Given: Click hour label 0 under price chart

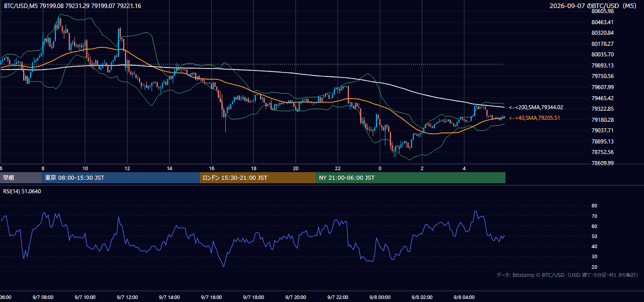Looking at the screenshot, I should [x=380, y=168].
